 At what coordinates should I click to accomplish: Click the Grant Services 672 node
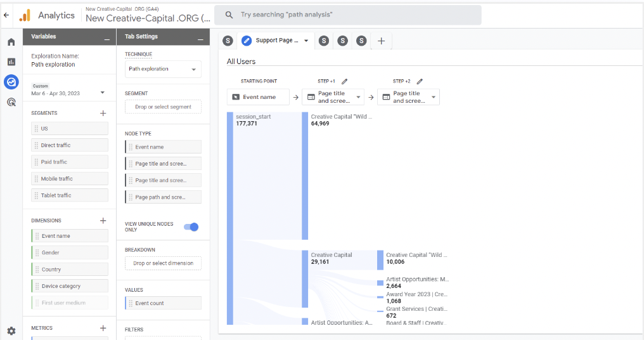point(380,311)
